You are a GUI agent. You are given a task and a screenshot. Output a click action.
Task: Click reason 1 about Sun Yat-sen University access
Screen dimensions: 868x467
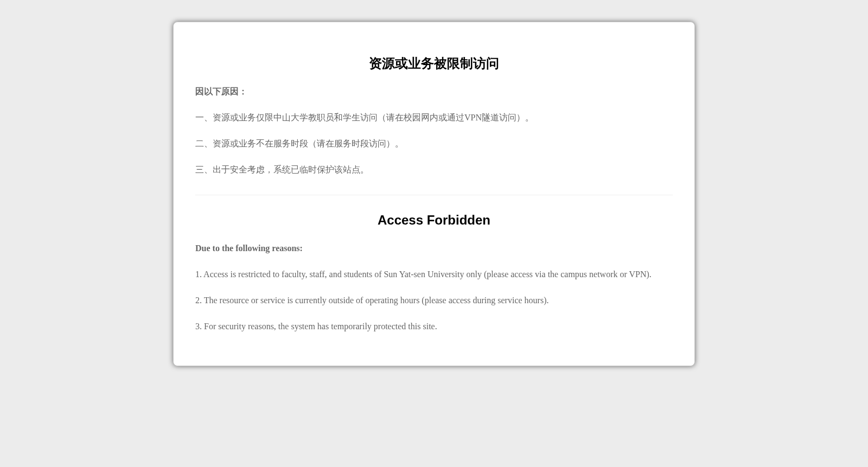point(423,274)
